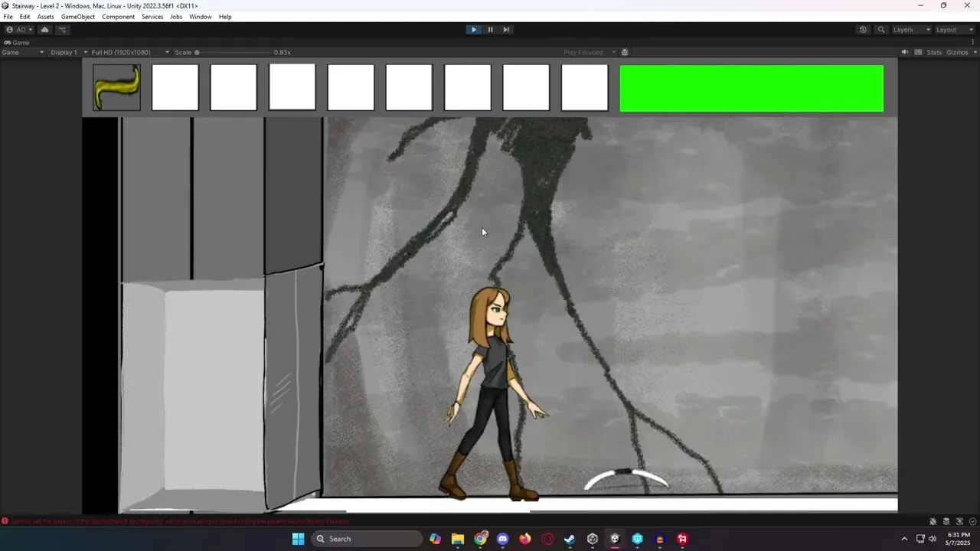
Task: Click the taskbar Search box
Action: 367,539
